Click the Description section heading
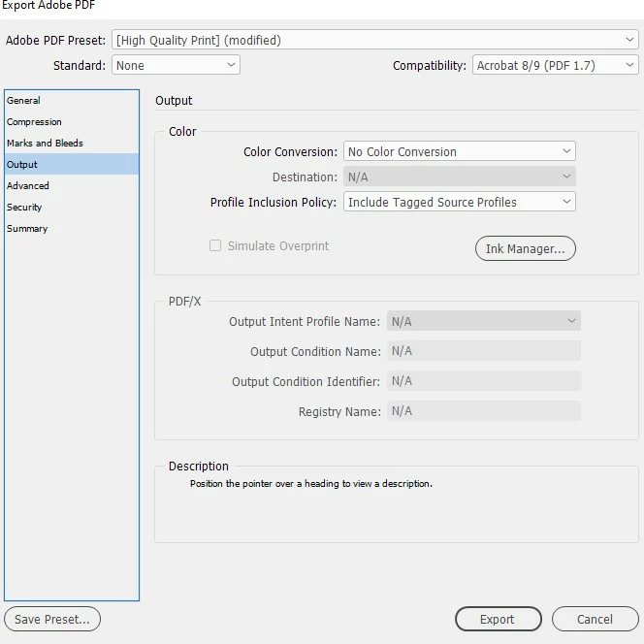 pos(199,467)
